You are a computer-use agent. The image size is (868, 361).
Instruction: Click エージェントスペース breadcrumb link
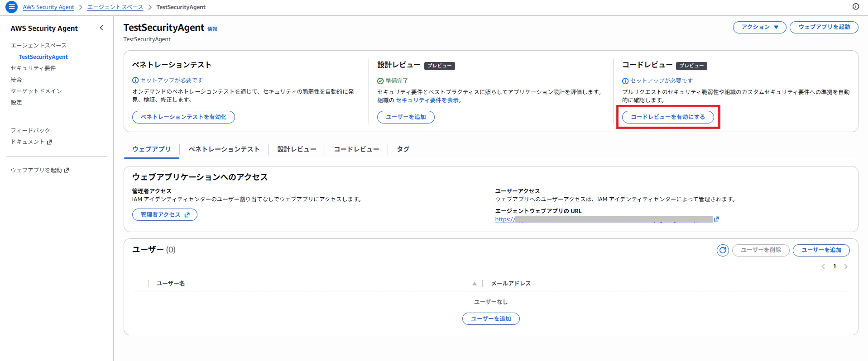(115, 7)
